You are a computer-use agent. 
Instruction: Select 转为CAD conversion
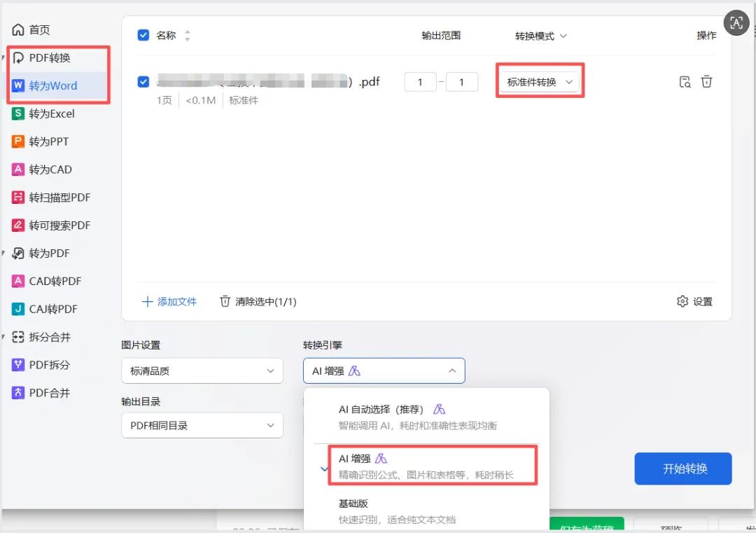coord(42,169)
